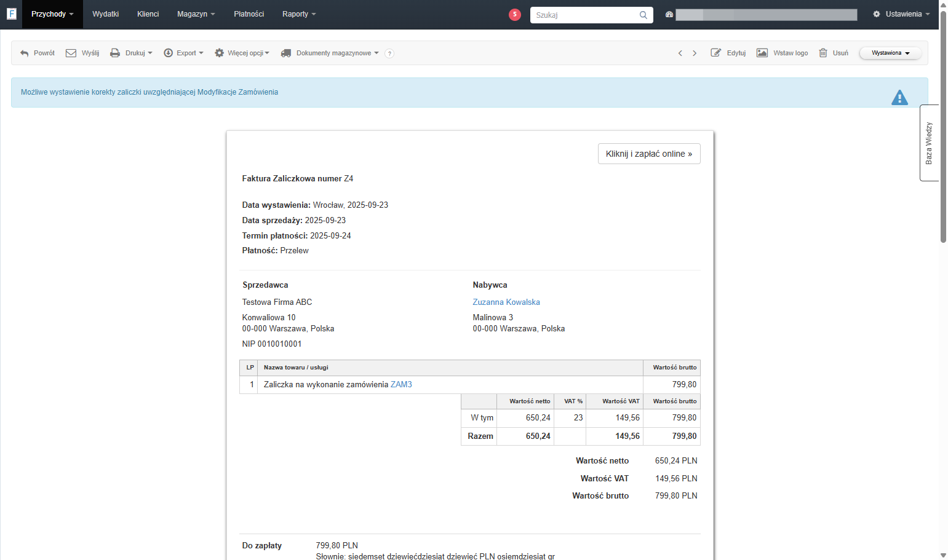
Task: Click the app logo in top-left corner
Action: [11, 14]
